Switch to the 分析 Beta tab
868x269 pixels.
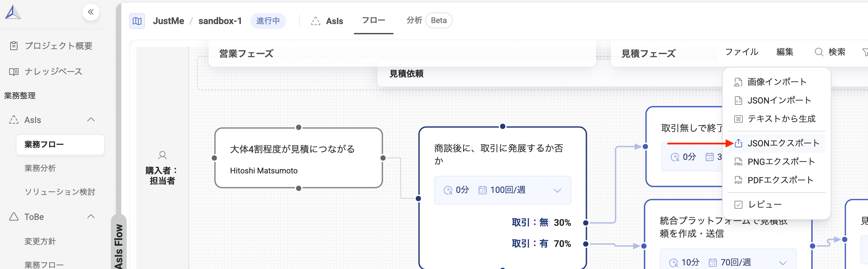[x=429, y=20]
